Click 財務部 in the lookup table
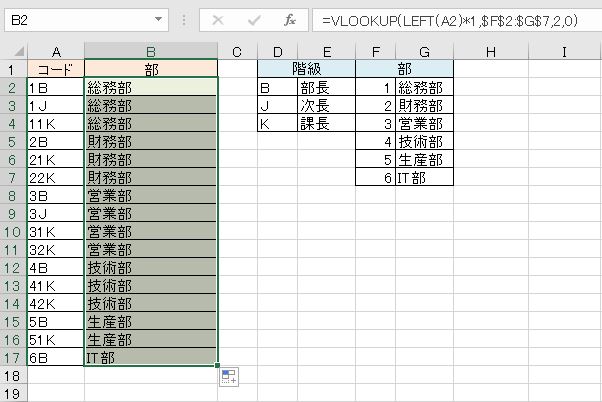The image size is (602, 402). point(425,106)
